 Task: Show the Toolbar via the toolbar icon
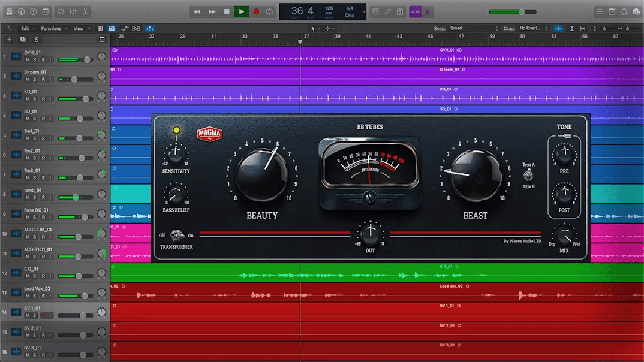tap(45, 12)
